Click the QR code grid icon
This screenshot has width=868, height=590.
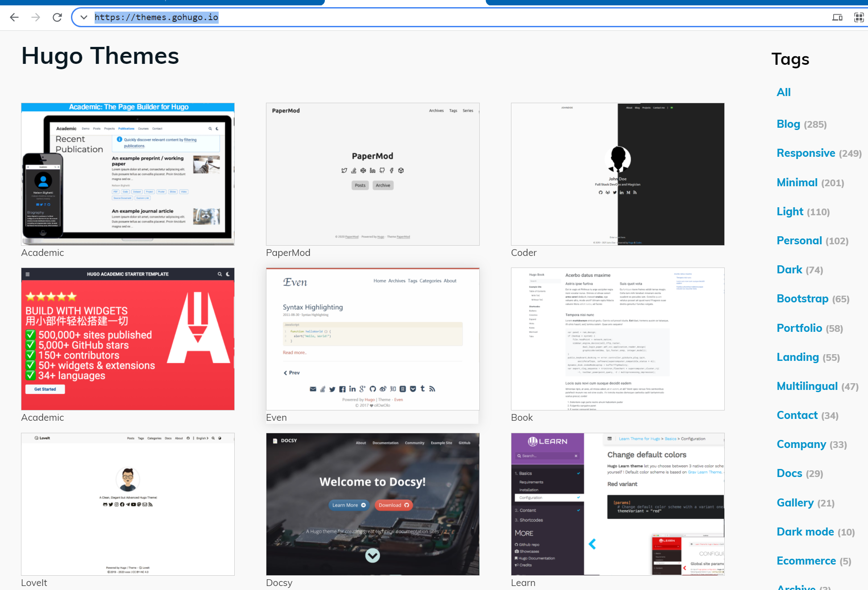[859, 17]
